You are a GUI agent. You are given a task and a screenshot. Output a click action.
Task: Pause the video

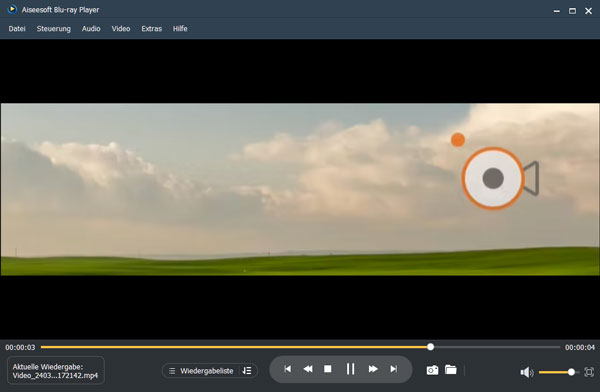coord(350,369)
